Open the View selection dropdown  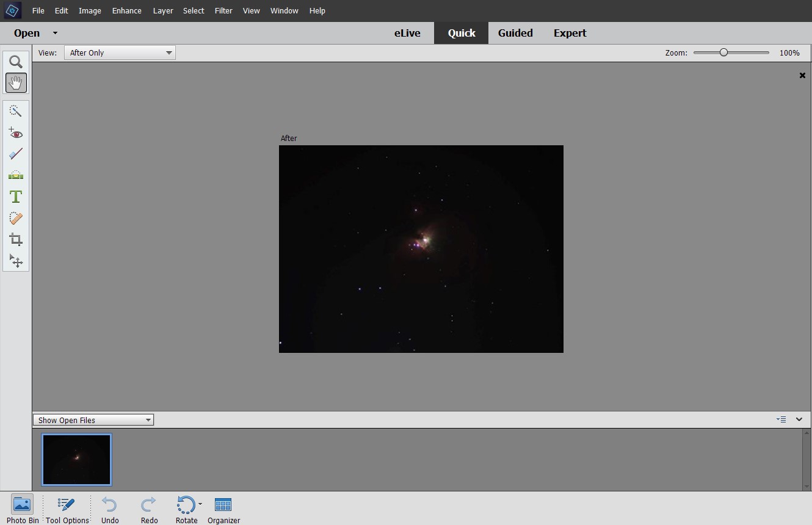[120, 52]
